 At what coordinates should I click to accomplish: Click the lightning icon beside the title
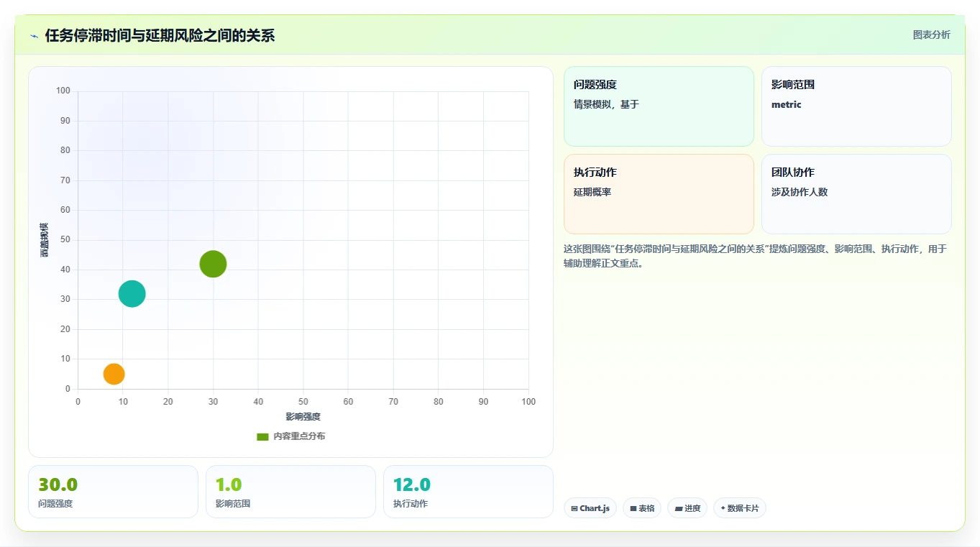(x=34, y=36)
